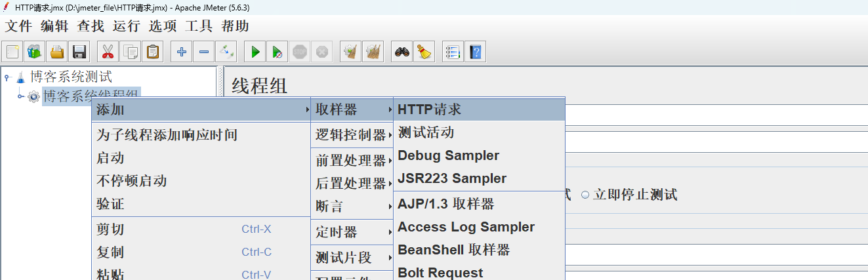
Task: Choose Access Log Sampler entry
Action: [479, 227]
